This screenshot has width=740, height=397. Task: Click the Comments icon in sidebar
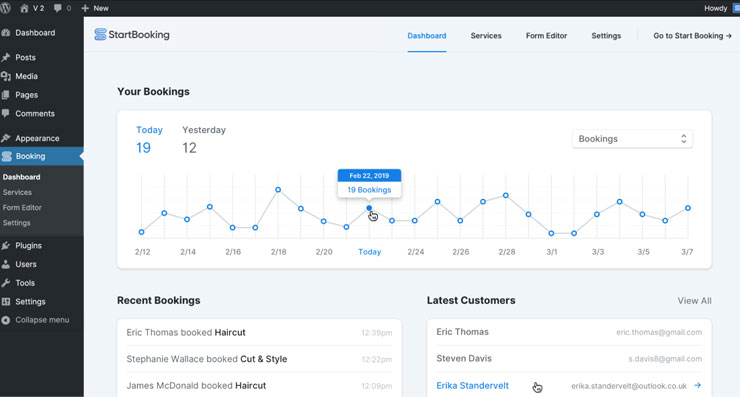[6, 113]
